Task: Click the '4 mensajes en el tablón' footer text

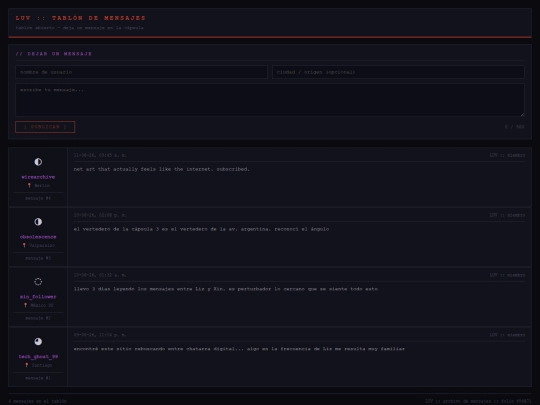Action: point(38,401)
